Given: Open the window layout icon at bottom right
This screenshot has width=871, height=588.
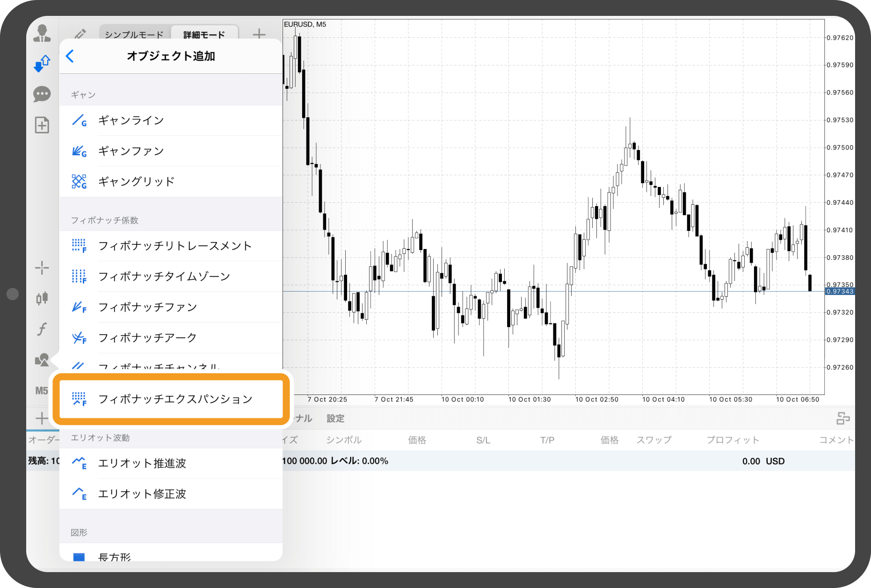Looking at the screenshot, I should click(843, 418).
